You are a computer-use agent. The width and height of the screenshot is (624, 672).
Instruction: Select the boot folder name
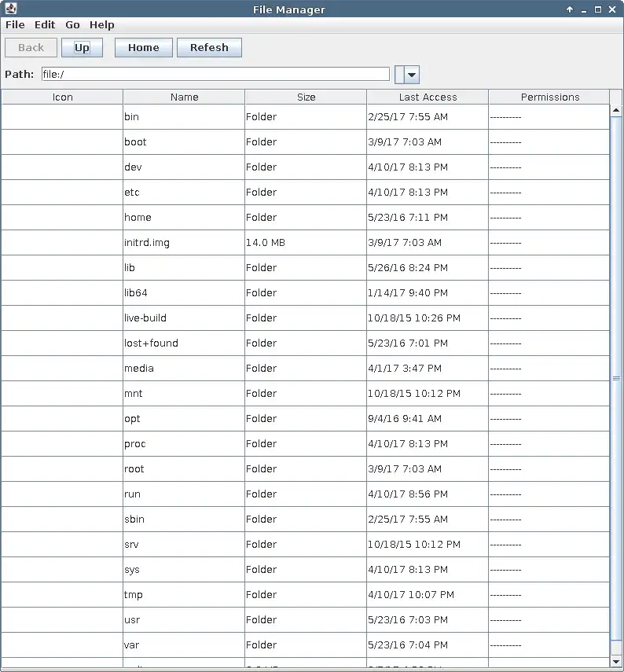coord(135,141)
